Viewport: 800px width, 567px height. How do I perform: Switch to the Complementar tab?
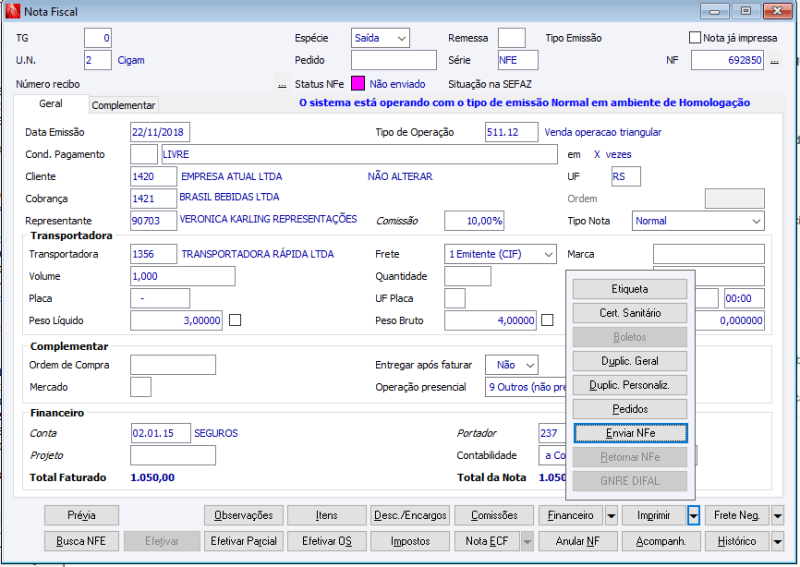pyautogui.click(x=124, y=105)
